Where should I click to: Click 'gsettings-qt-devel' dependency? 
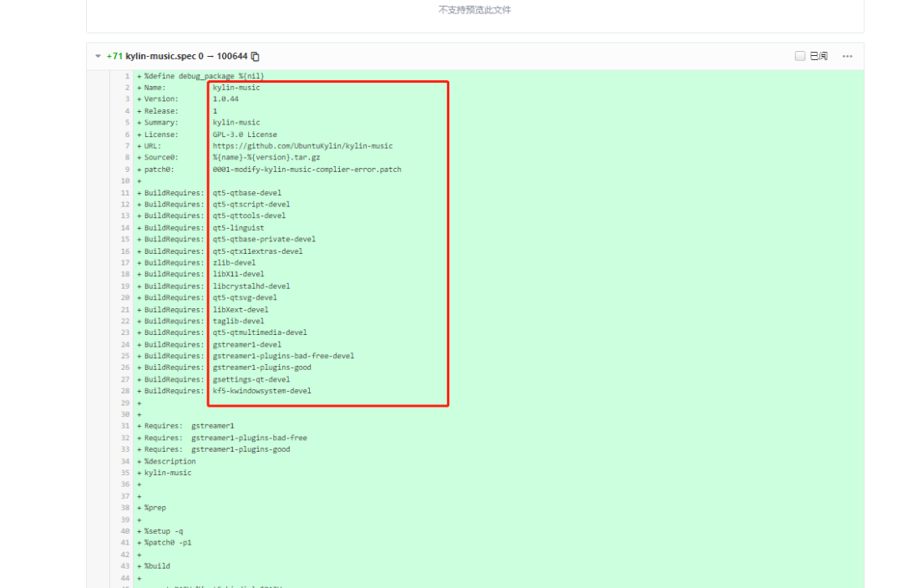(251, 380)
